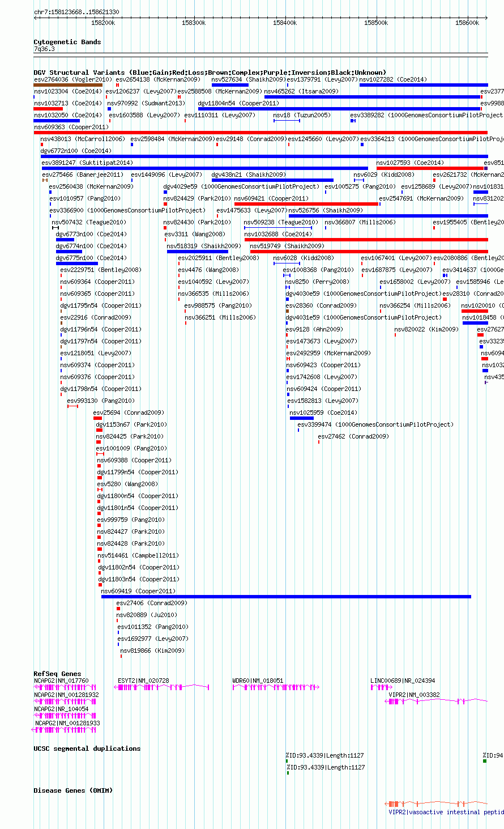Click the 158600k ruler tick label
This screenshot has width=504, height=829.
467,23
